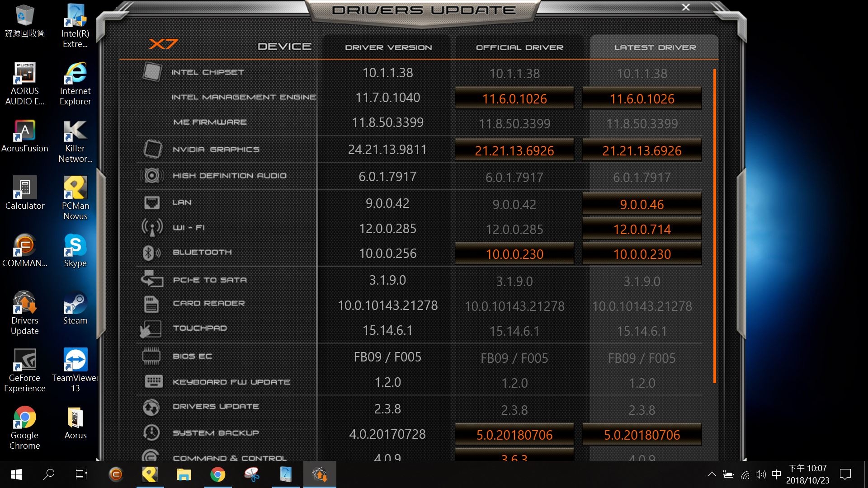Image resolution: width=868 pixels, height=488 pixels.
Task: Open PCMan Novus desktop shortcut
Action: (x=75, y=198)
